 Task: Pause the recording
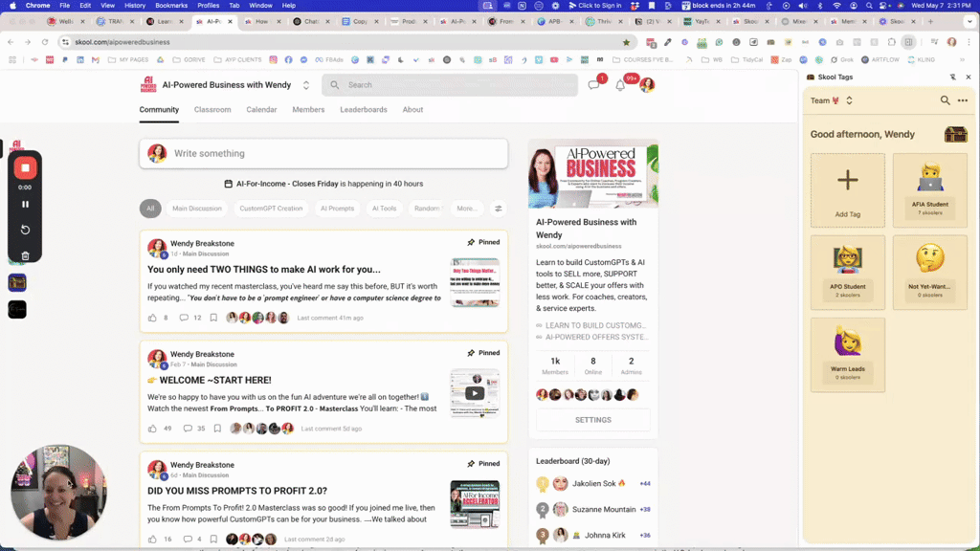click(25, 205)
